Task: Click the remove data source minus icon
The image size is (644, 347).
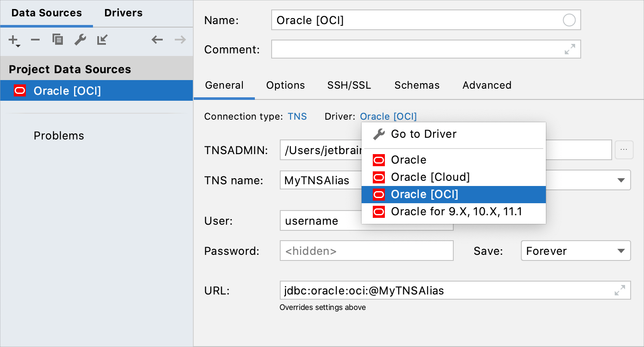Action: coord(35,40)
